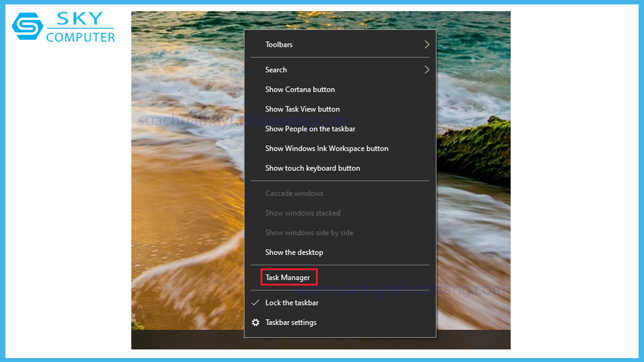
Task: Choose Show the desktop
Action: pyautogui.click(x=294, y=252)
